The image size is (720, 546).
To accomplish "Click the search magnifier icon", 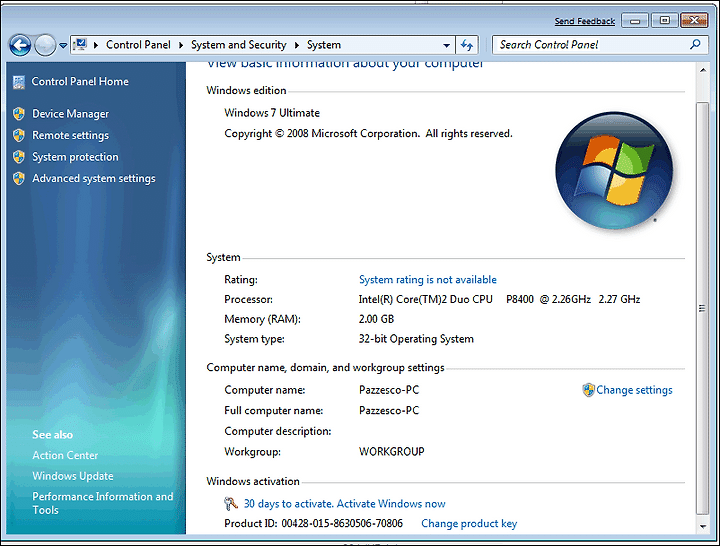I will tap(695, 45).
